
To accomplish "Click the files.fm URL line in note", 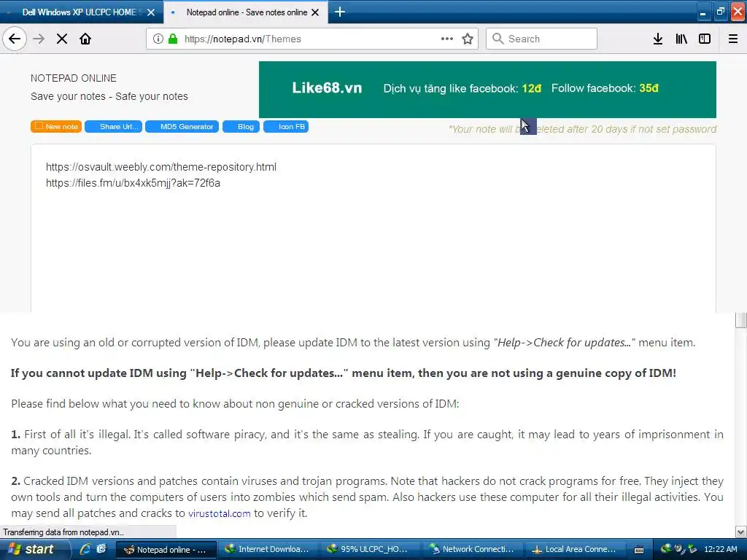I will [133, 183].
